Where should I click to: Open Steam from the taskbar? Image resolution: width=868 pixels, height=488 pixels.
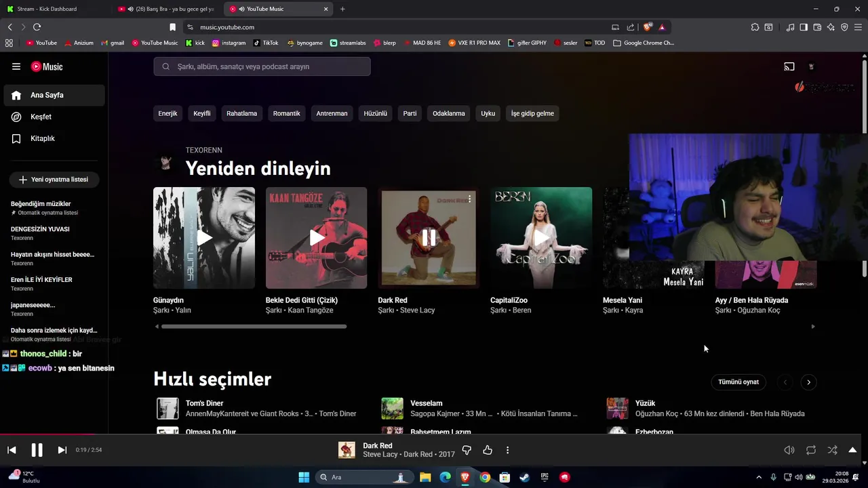pyautogui.click(x=525, y=477)
